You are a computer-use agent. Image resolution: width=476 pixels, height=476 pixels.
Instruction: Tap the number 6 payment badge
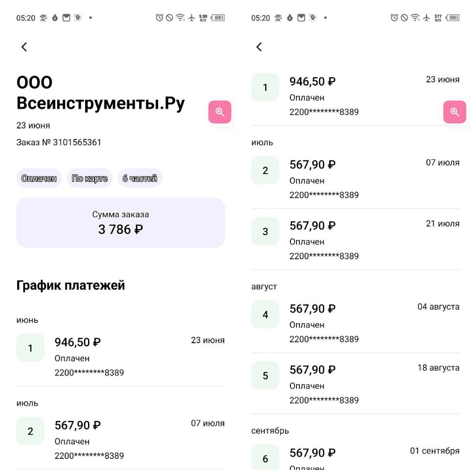[x=265, y=458]
